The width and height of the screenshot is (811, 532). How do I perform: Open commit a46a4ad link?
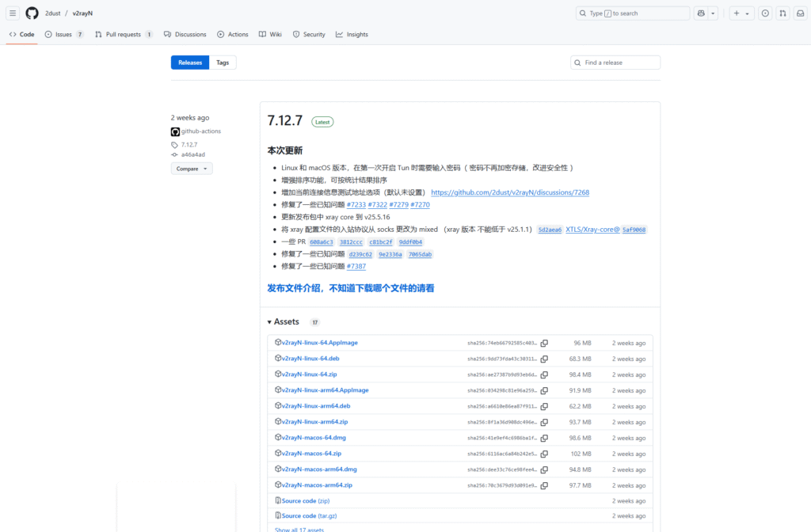[192, 154]
